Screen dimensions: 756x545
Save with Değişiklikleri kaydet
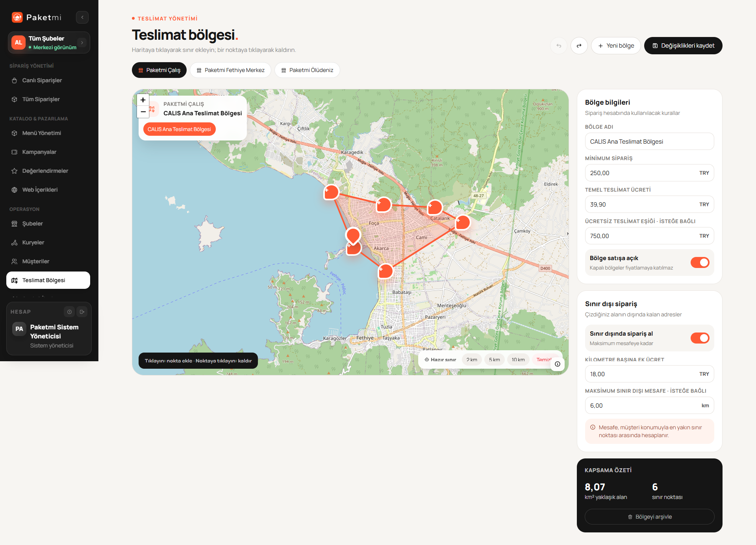683,46
